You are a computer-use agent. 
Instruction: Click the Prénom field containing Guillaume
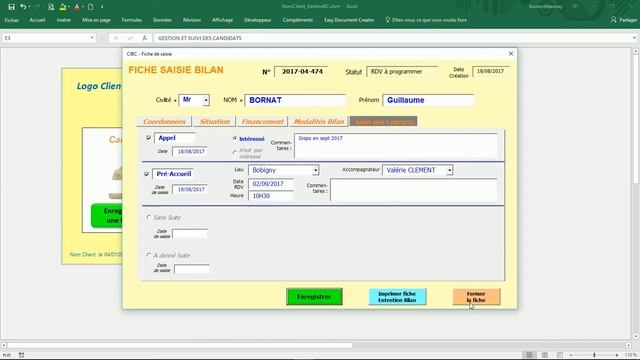[428, 100]
